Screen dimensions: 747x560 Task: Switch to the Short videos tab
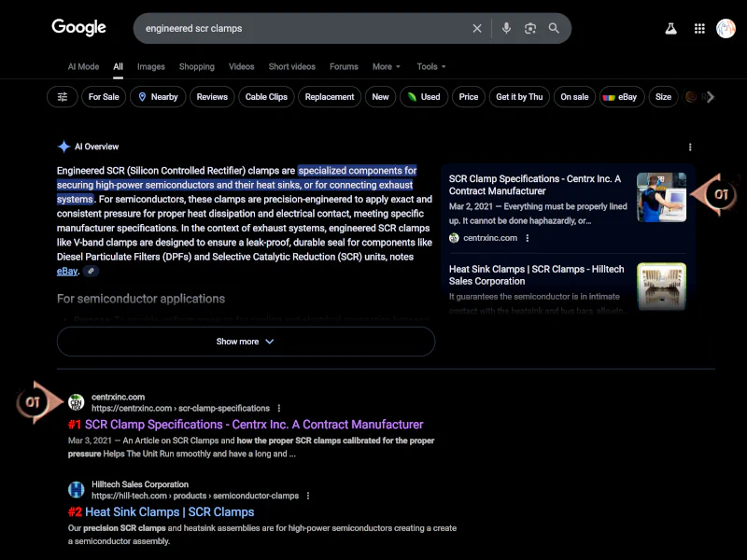click(291, 67)
